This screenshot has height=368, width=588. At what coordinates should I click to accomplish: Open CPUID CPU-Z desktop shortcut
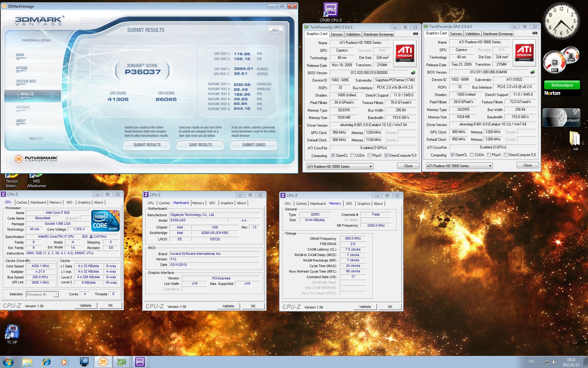point(330,10)
